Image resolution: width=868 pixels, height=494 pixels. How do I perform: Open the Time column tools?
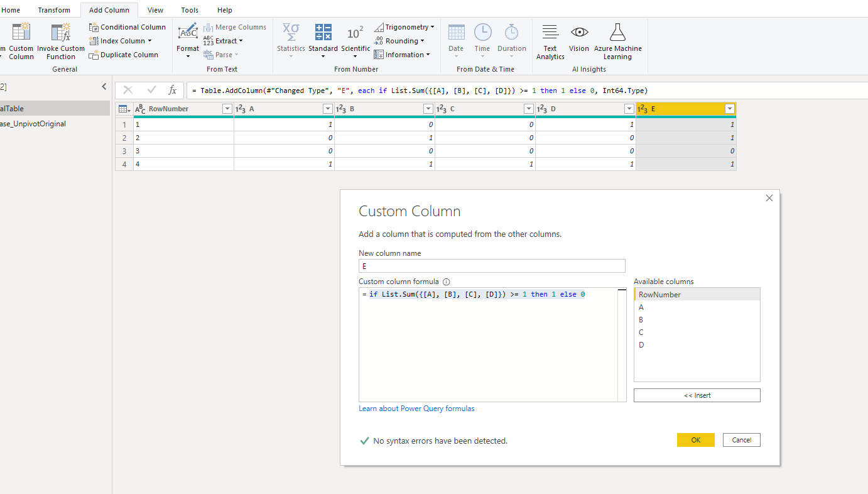click(x=482, y=41)
